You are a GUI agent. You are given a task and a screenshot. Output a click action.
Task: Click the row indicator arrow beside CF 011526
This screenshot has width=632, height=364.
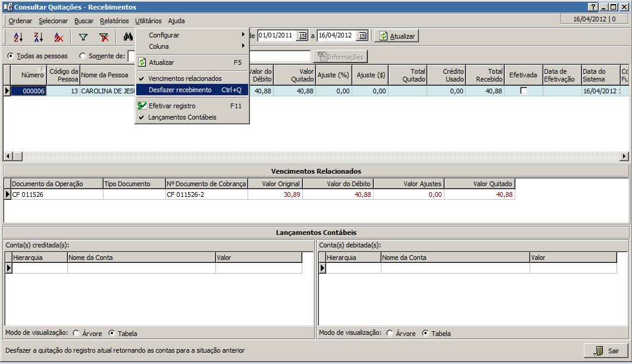[7, 194]
